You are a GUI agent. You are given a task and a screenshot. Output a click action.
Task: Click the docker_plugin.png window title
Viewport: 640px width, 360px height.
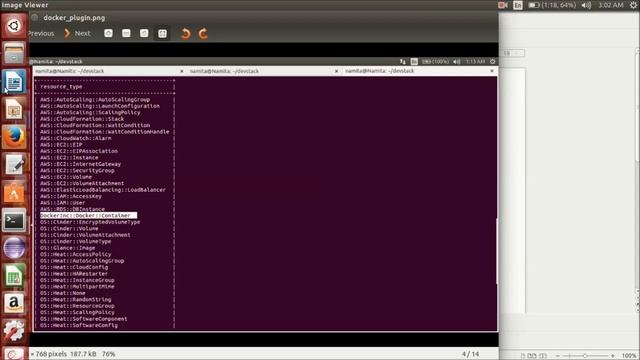coord(74,18)
